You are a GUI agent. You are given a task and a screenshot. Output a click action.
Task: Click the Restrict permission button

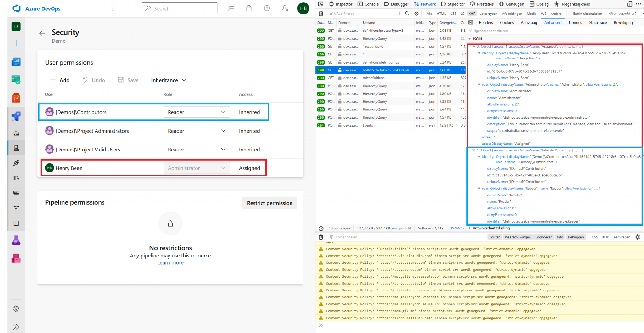click(x=269, y=203)
